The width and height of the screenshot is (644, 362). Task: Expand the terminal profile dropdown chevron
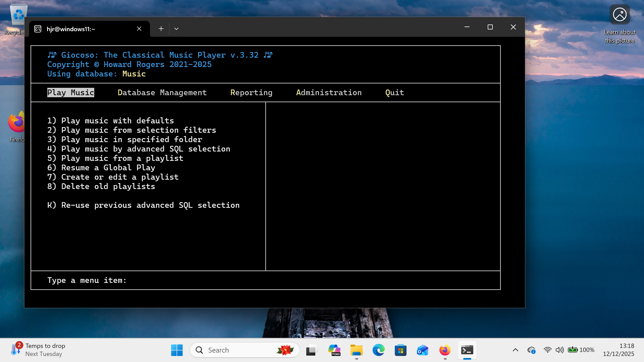pyautogui.click(x=176, y=29)
